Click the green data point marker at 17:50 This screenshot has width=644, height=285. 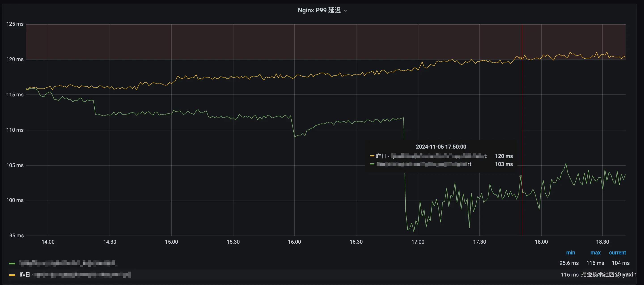[x=521, y=177]
